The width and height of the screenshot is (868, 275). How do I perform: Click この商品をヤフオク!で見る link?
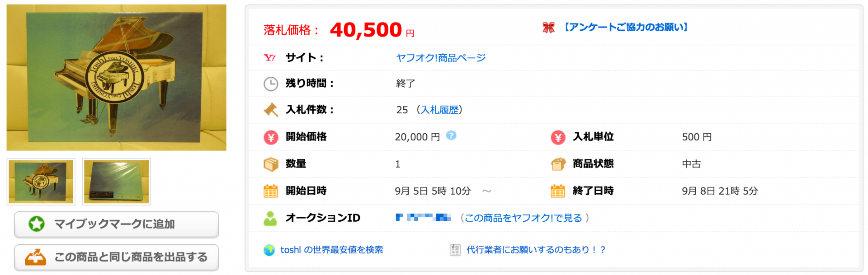pos(524,218)
